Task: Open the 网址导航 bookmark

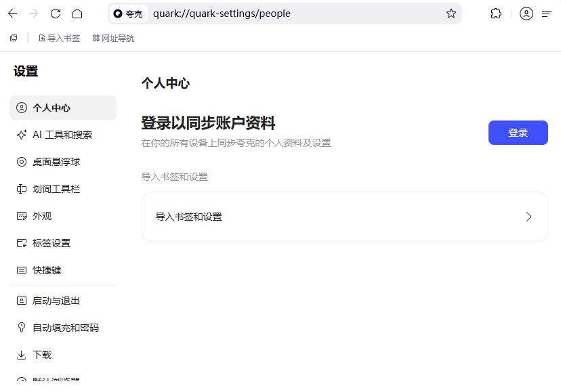Action: (x=113, y=39)
